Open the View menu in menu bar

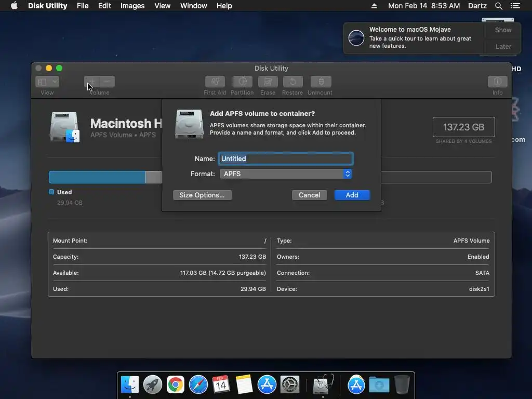pos(162,6)
